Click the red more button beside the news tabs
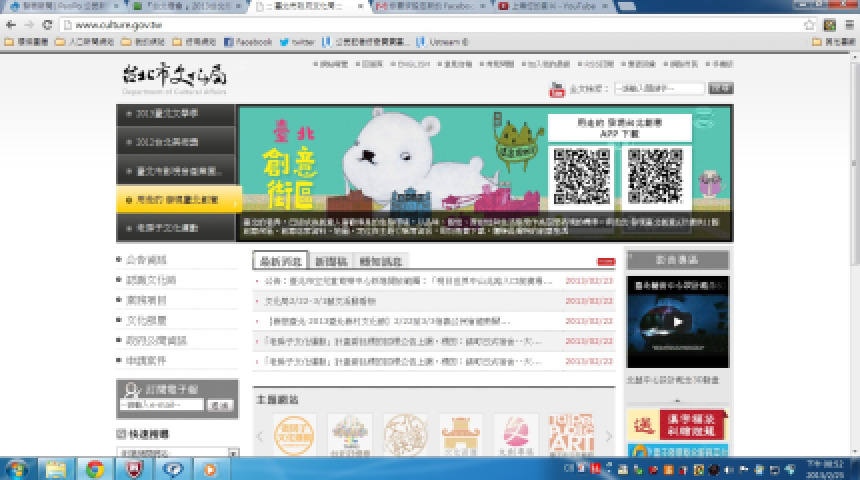860x480 pixels. coord(605,261)
